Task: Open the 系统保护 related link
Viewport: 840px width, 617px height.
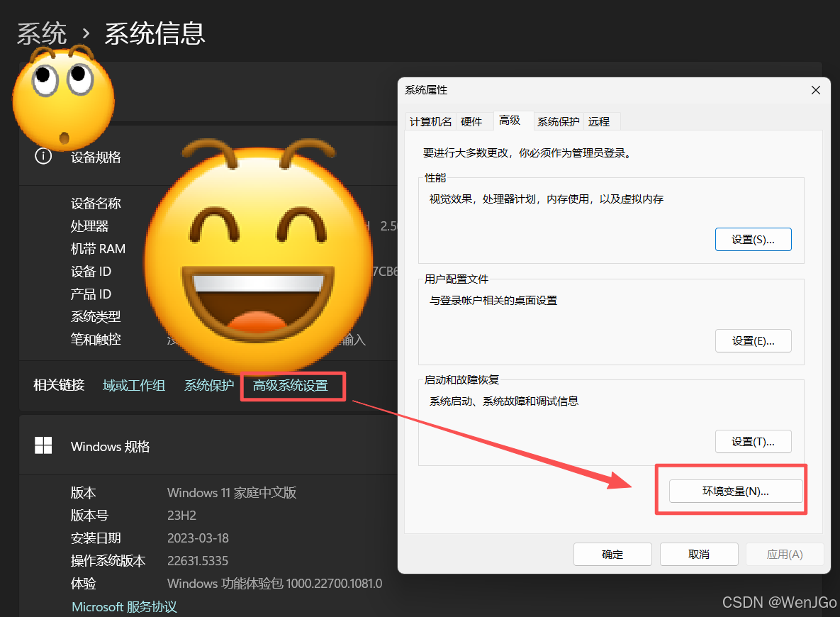Action: [x=209, y=385]
